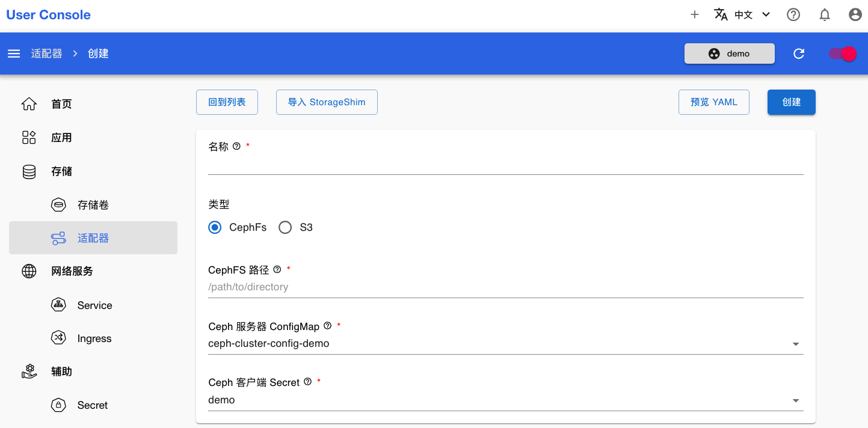The image size is (868, 428).
Task: Click the 存储 section label
Action: (x=61, y=171)
